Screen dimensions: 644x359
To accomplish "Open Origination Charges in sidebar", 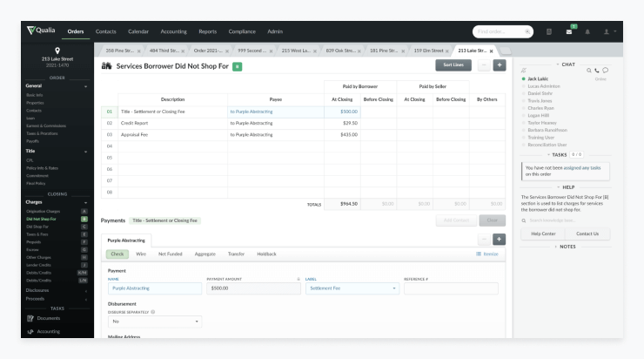I will point(44,211).
